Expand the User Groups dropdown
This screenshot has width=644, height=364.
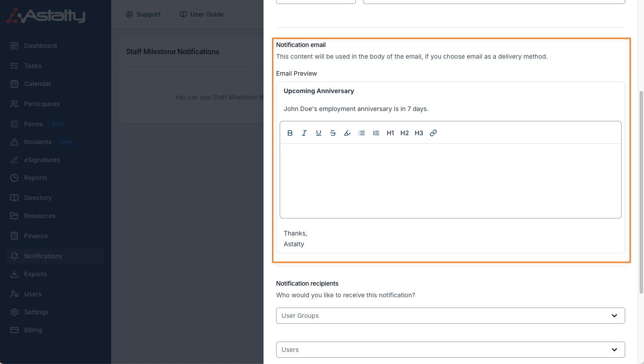[x=450, y=316]
